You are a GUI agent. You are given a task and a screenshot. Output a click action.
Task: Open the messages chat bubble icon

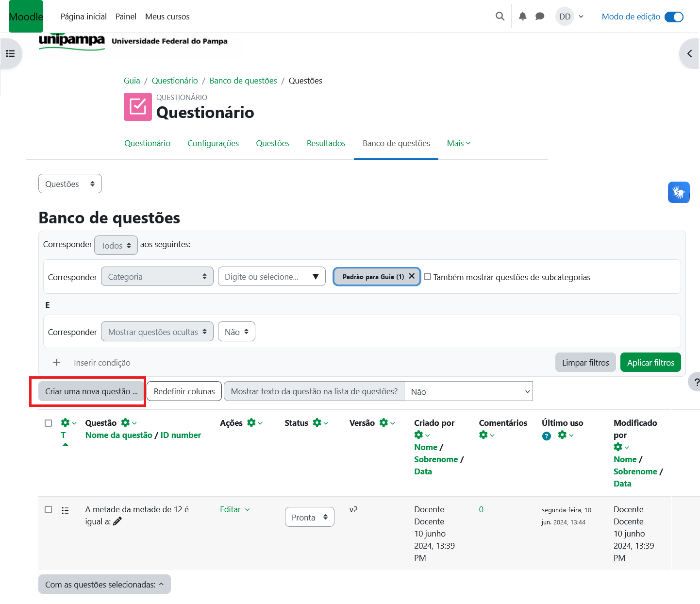click(x=540, y=17)
